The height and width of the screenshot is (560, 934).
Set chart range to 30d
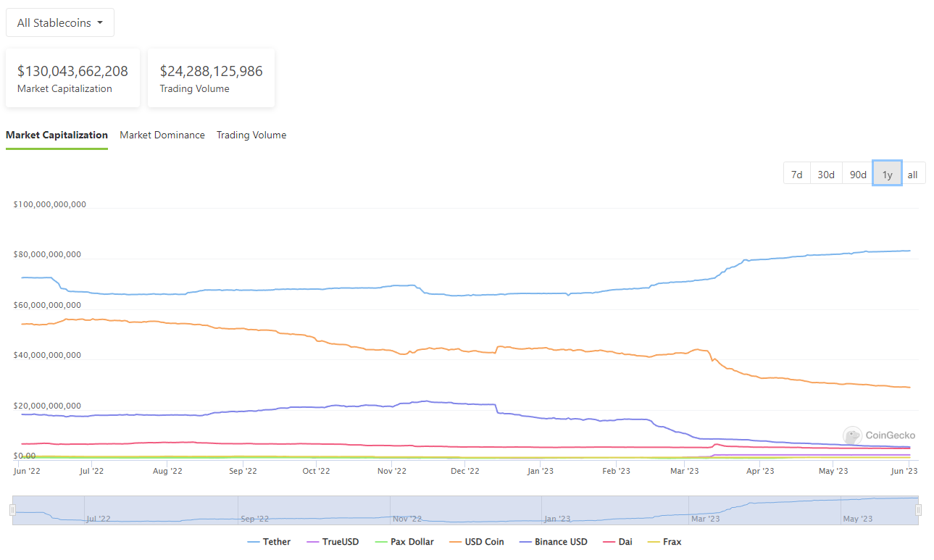[826, 174]
